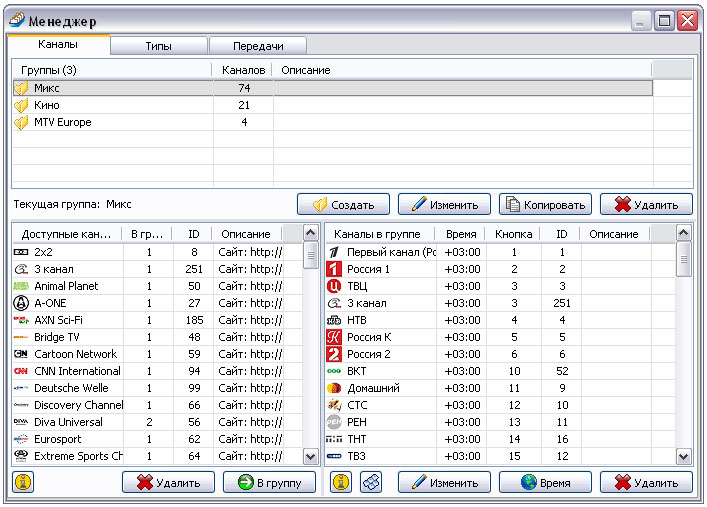Image resolution: width=707 pixels, height=507 pixels.
Task: Click info icon button under available channels
Action: pos(23,482)
